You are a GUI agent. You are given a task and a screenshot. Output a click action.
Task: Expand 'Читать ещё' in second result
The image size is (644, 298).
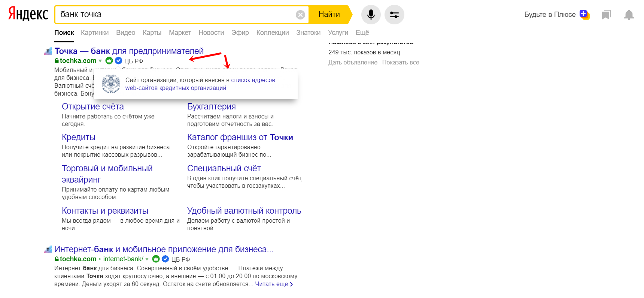[x=274, y=284]
